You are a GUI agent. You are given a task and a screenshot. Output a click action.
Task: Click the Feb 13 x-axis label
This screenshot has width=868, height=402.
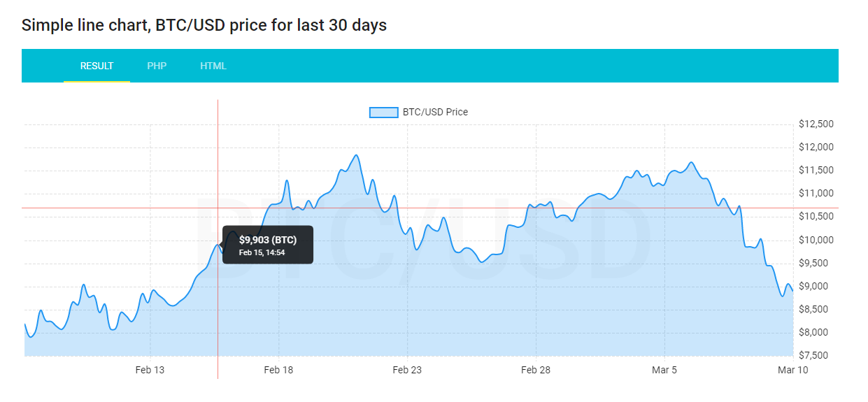click(150, 370)
